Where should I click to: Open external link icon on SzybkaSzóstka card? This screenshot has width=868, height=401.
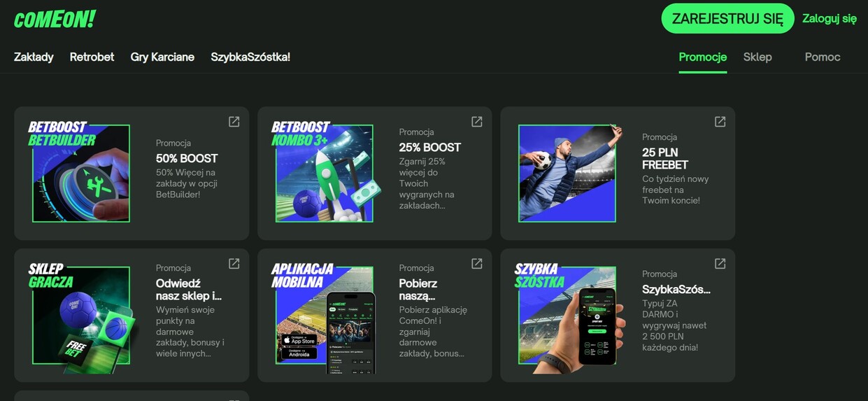pos(720,264)
